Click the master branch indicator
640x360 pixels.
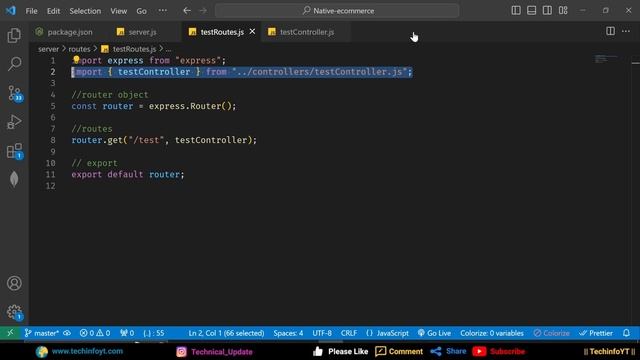tap(41, 333)
